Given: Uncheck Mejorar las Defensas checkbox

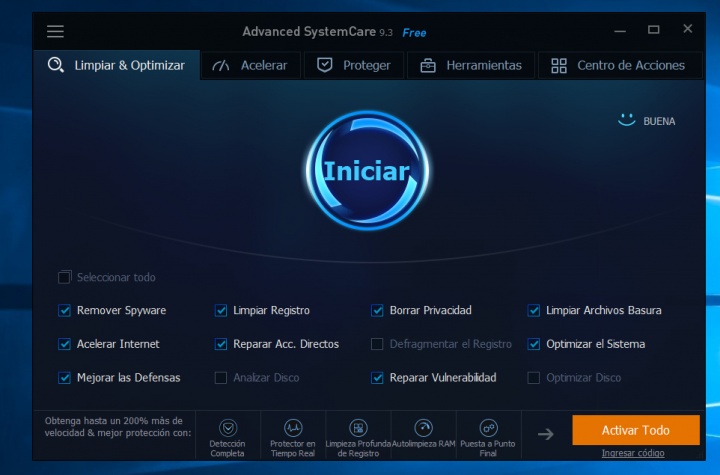Looking at the screenshot, I should (x=64, y=378).
